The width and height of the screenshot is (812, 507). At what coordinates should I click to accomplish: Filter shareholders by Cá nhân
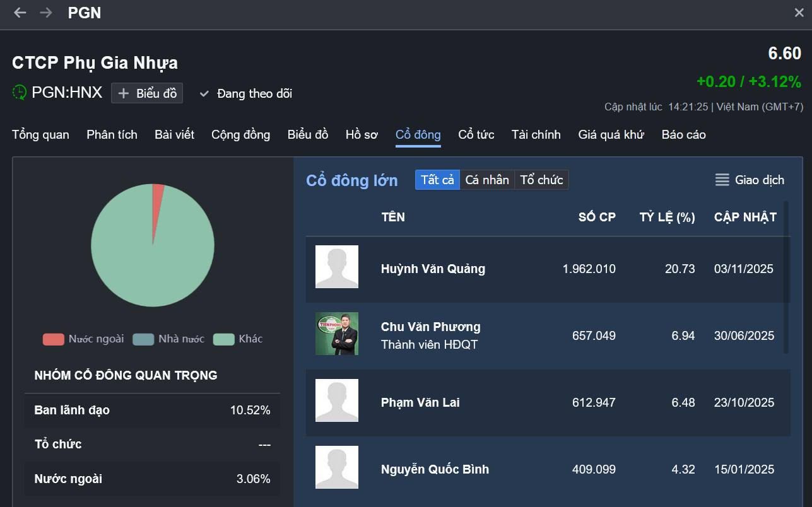point(487,180)
